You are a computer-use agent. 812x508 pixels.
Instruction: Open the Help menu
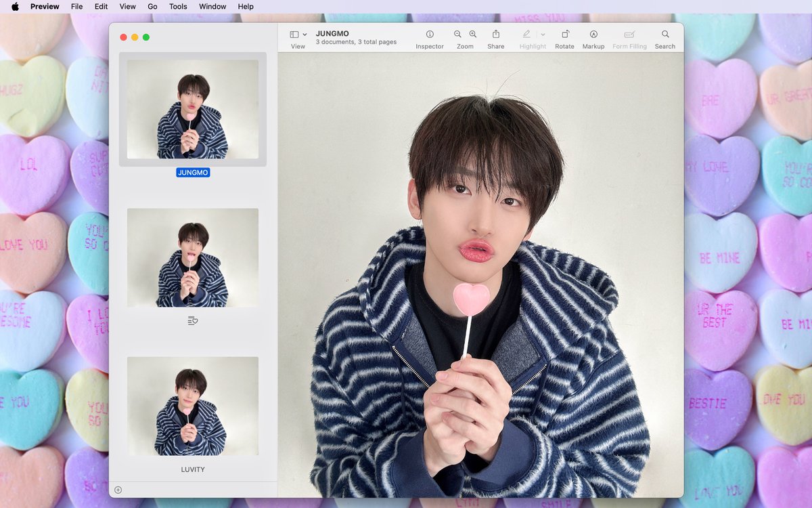coord(246,7)
